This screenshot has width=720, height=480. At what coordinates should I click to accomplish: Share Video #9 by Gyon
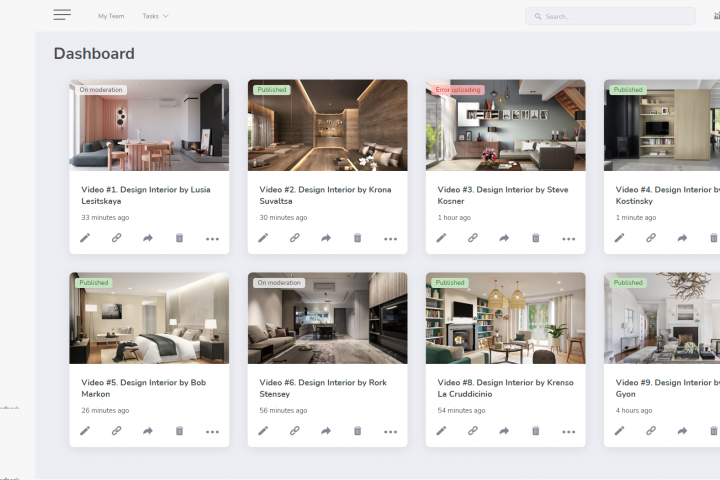click(x=682, y=431)
